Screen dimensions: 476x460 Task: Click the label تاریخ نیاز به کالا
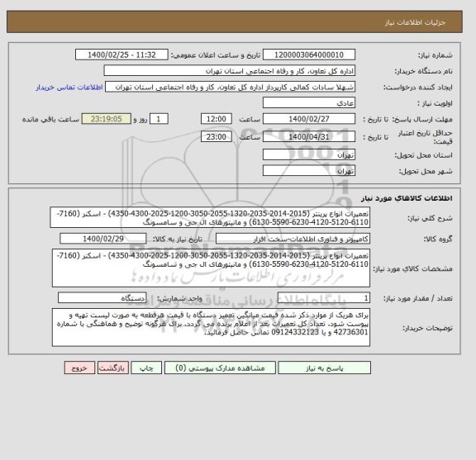(178, 239)
